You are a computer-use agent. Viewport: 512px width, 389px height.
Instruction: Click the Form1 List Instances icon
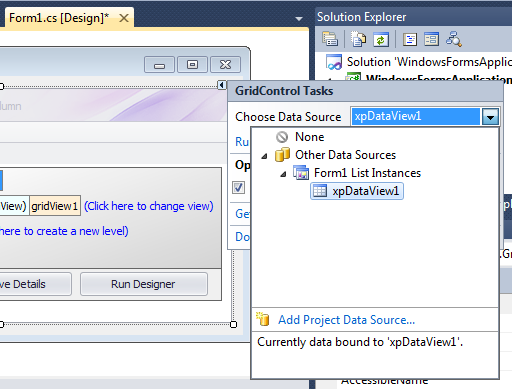[301, 173]
